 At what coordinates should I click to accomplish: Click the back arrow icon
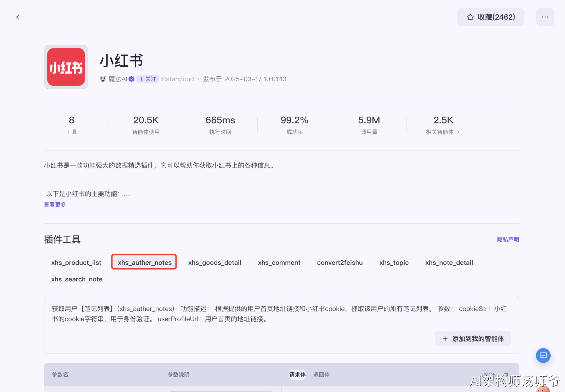18,17
